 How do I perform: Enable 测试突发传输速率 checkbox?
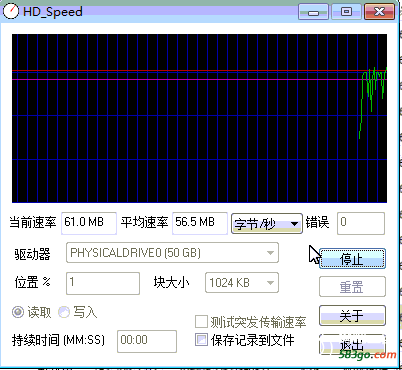[201, 322]
